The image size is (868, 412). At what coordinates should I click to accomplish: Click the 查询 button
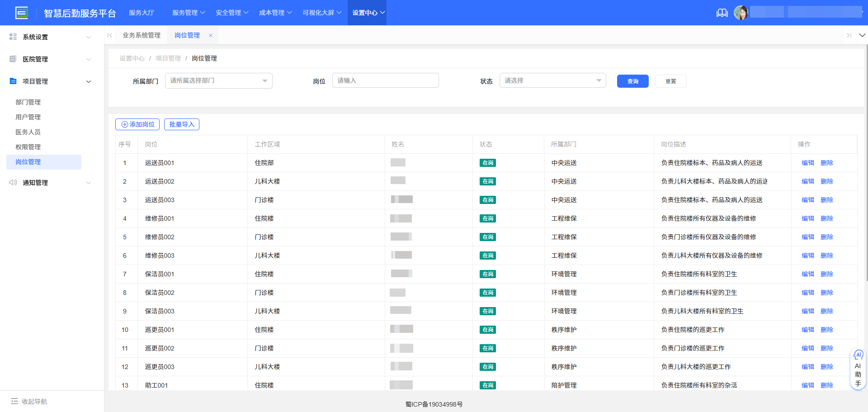point(632,81)
